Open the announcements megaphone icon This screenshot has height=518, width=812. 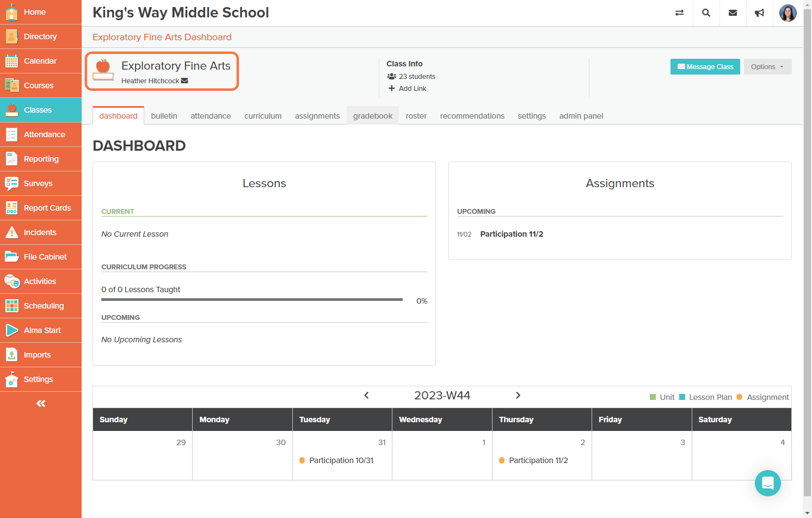[x=760, y=13]
